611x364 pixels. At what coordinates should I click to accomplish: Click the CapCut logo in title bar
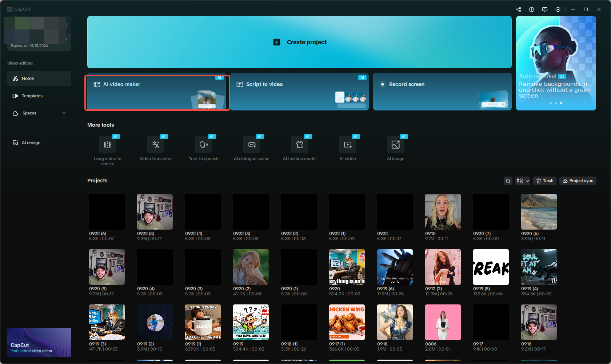tap(19, 9)
